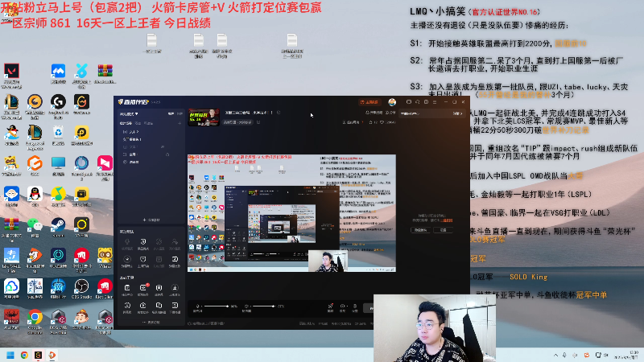Toggle the eye visibility icon on the dimmed source row
The width and height of the screenshot is (644, 362).
[163, 147]
